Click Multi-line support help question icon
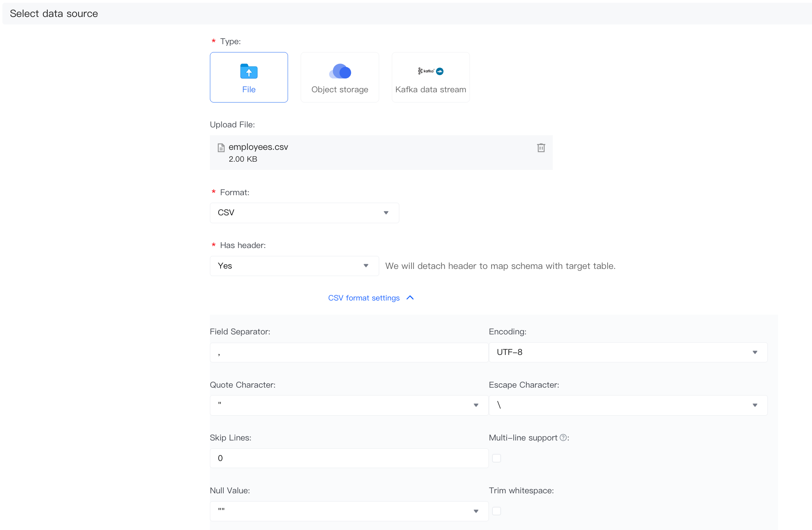Image resolution: width=812 pixels, height=530 pixels. (x=563, y=437)
